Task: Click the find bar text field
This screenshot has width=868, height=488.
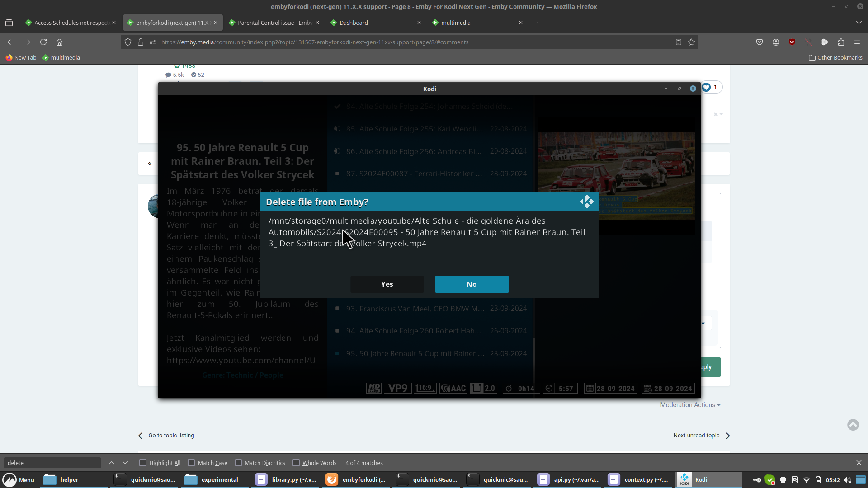Action: [x=52, y=463]
